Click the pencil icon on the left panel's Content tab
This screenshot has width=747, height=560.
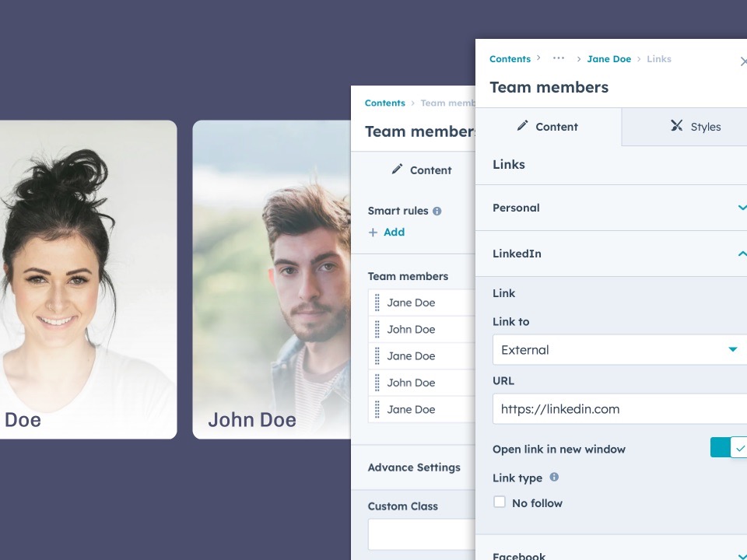tap(398, 169)
